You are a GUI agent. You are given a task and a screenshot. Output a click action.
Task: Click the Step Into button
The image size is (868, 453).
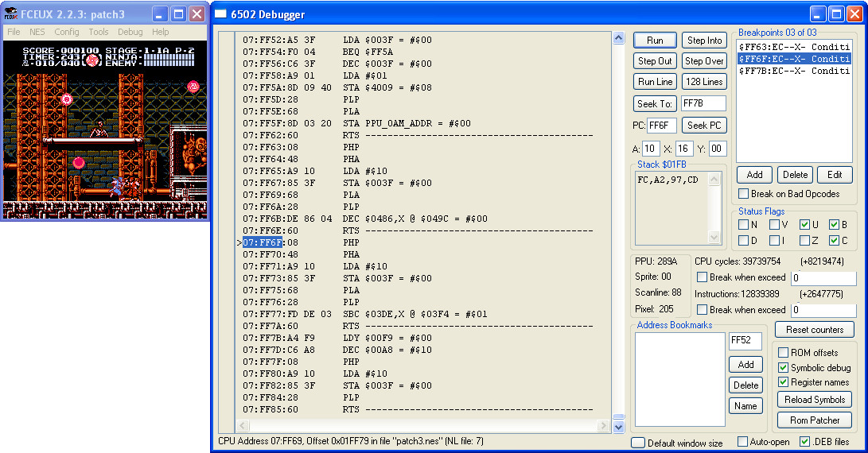click(704, 41)
